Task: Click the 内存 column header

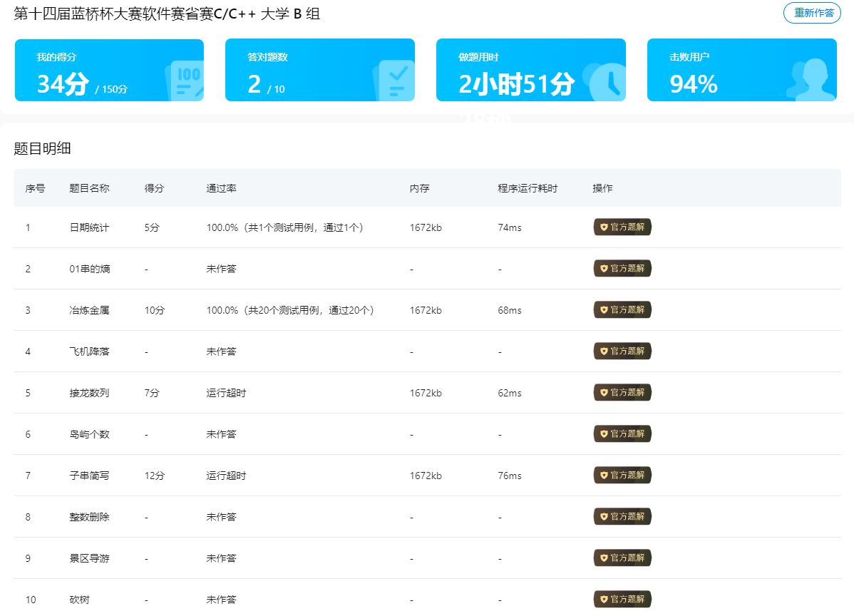Action: (x=419, y=188)
